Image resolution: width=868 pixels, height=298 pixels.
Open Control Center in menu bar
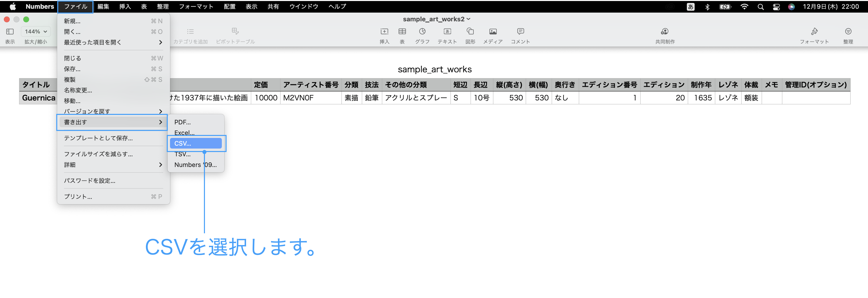point(776,7)
